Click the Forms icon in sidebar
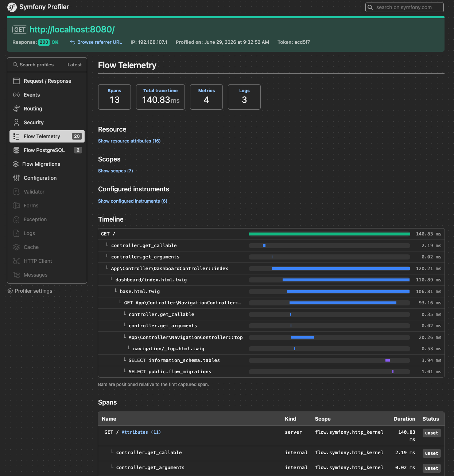This screenshot has width=454, height=476. point(16,206)
